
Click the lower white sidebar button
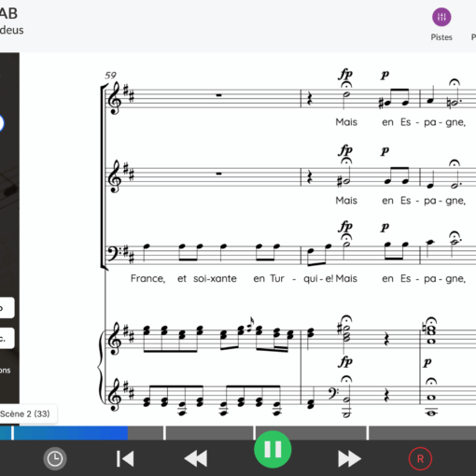[7, 338]
